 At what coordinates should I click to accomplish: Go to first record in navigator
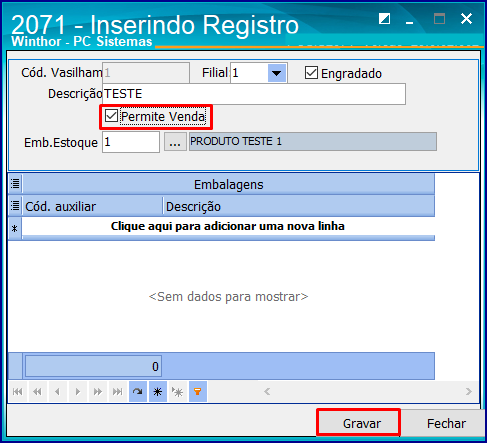tap(17, 391)
